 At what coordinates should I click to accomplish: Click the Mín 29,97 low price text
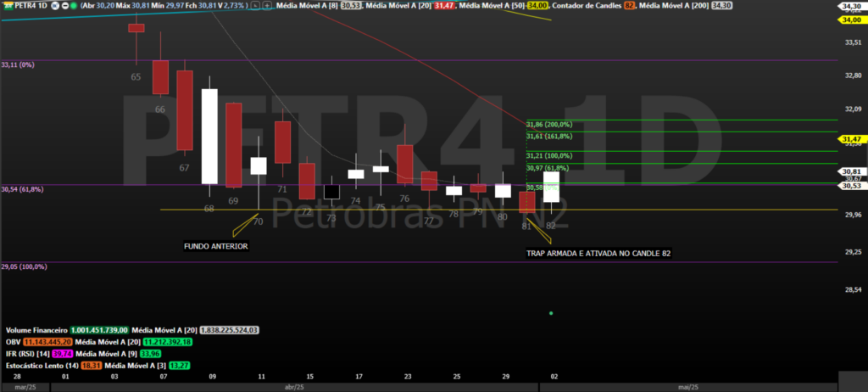coord(168,6)
